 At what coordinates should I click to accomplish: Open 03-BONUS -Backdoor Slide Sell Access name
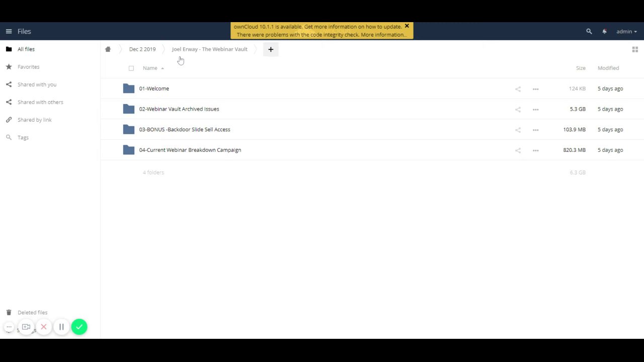click(x=185, y=130)
